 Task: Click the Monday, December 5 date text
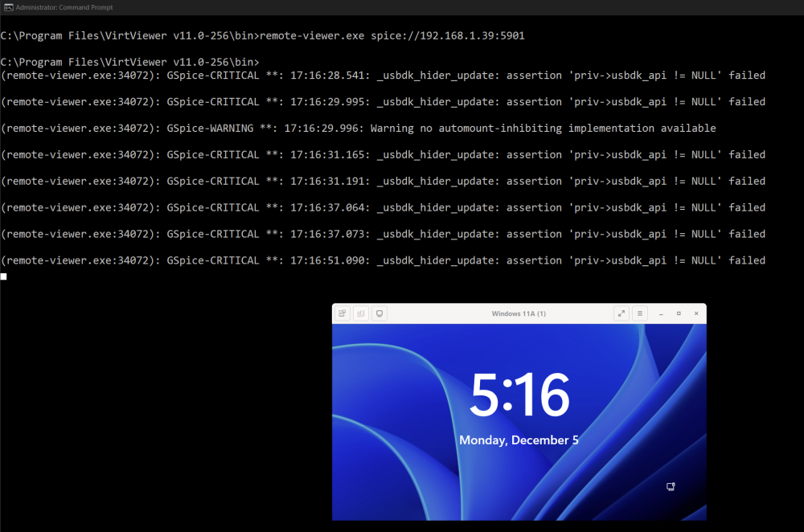click(x=519, y=440)
